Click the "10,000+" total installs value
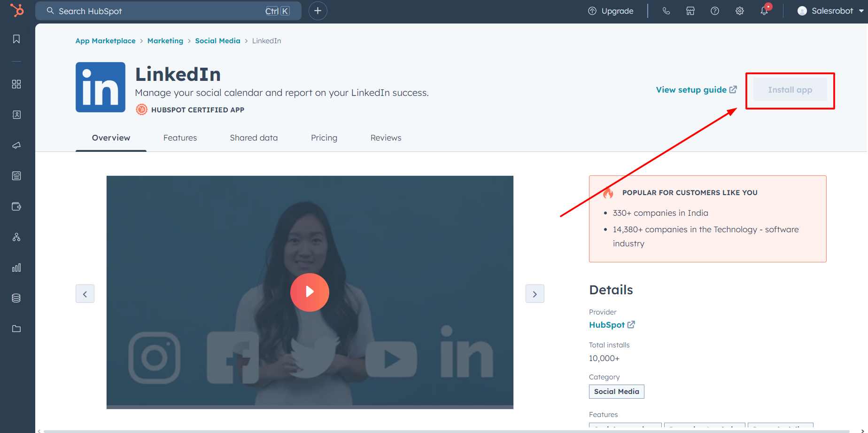Viewport: 868px width, 433px height. click(x=604, y=358)
